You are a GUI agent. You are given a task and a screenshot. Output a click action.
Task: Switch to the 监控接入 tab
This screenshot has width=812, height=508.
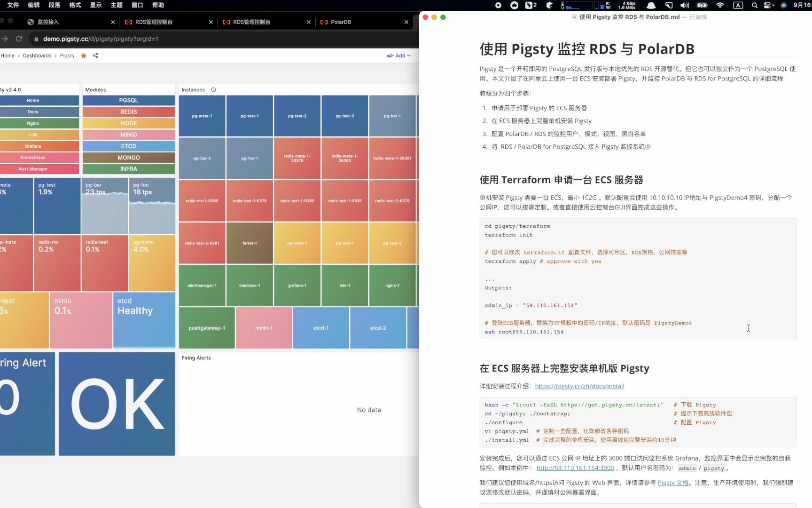[x=70, y=22]
